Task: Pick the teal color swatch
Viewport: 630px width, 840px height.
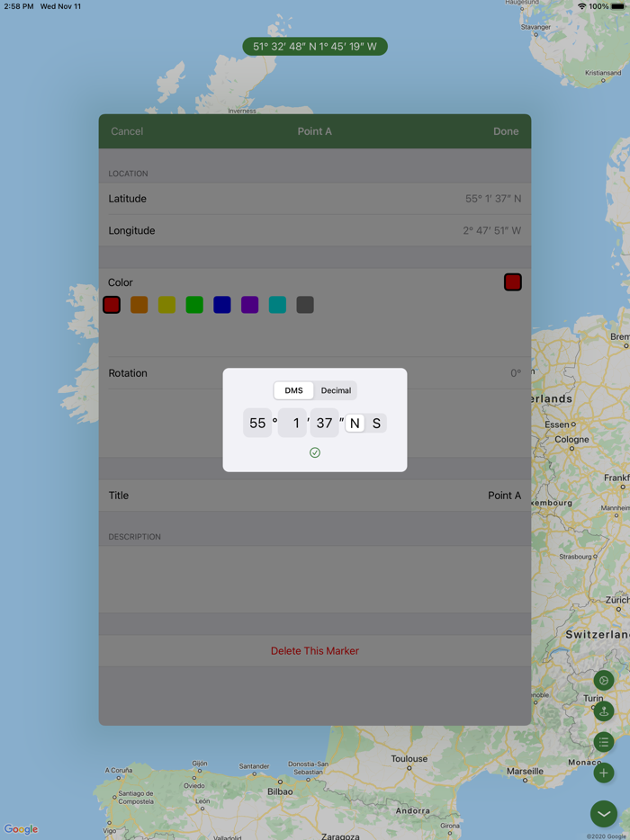Action: click(x=277, y=305)
